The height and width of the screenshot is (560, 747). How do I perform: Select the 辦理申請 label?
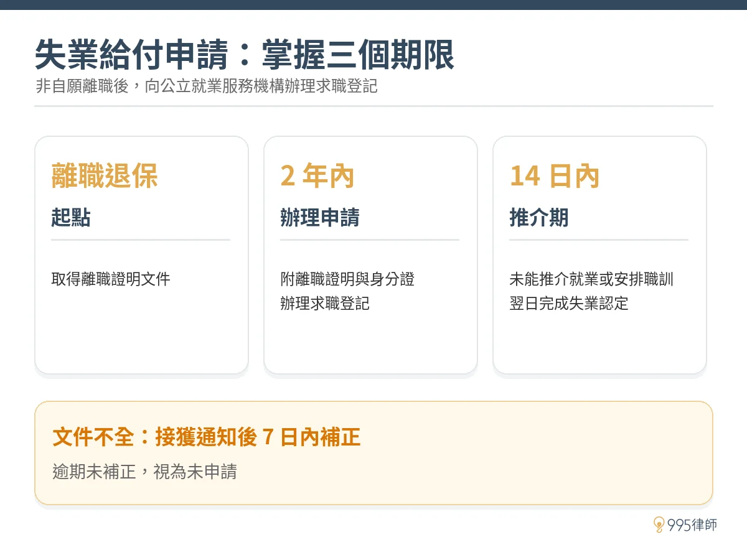click(x=320, y=218)
